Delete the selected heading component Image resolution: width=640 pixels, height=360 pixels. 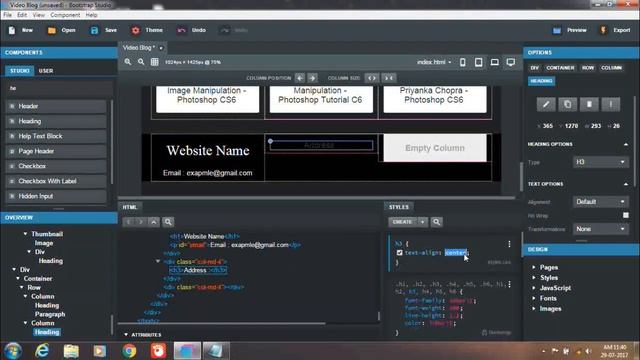[x=589, y=104]
